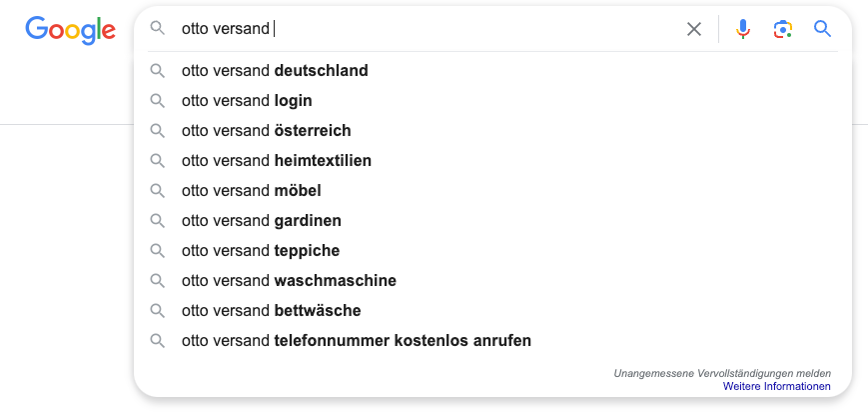Open Google Lens image search
The height and width of the screenshot is (413, 868).
click(x=783, y=29)
